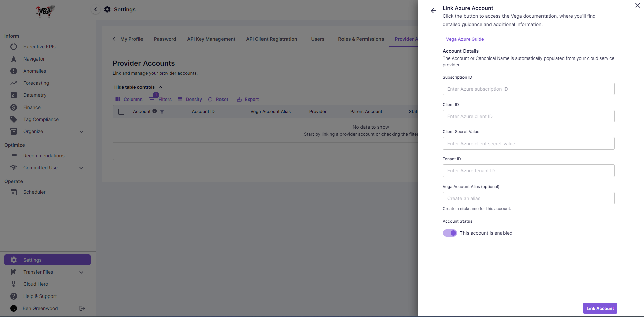
Task: Sort by the Account ID column header
Action: pyautogui.click(x=203, y=112)
